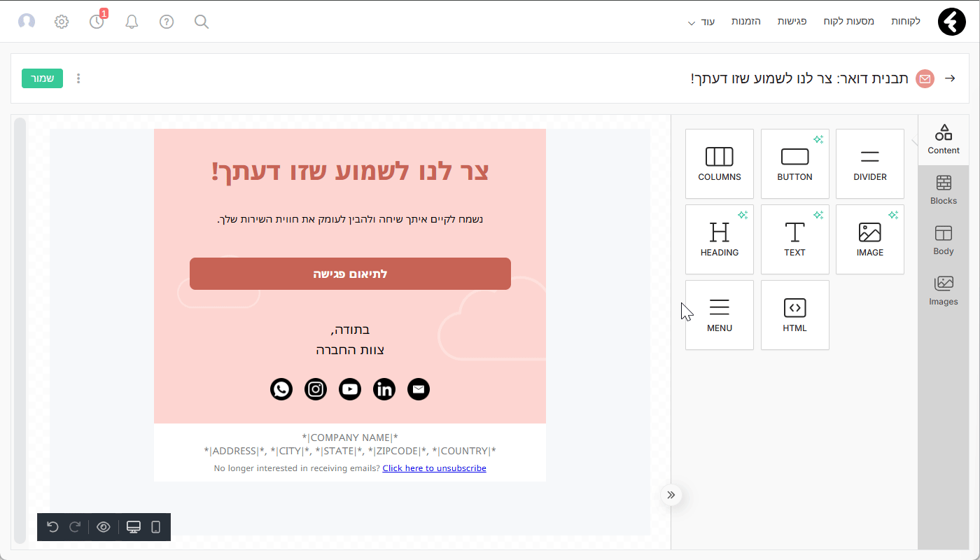Open the settings gear
The width and height of the screenshot is (980, 560).
click(62, 22)
